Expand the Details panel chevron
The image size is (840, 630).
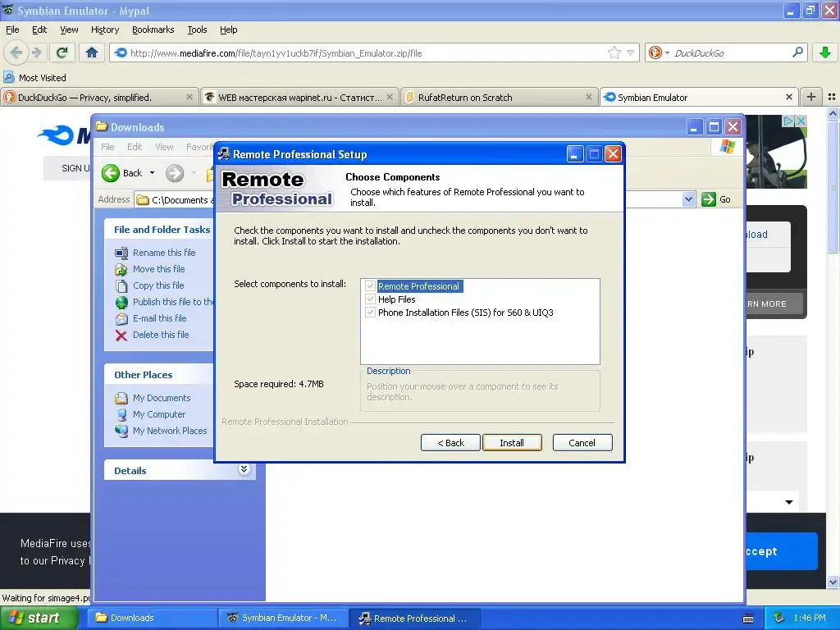(x=244, y=469)
